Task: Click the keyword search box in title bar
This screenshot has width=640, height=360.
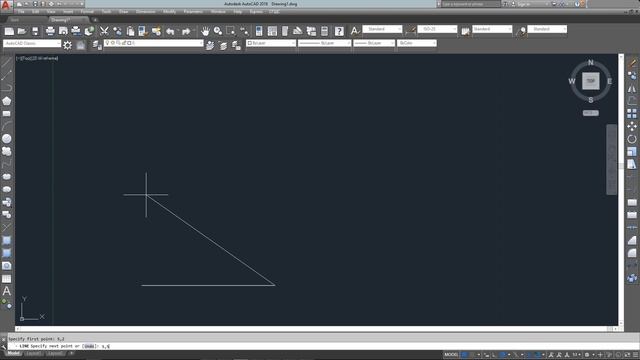Action: (471, 4)
